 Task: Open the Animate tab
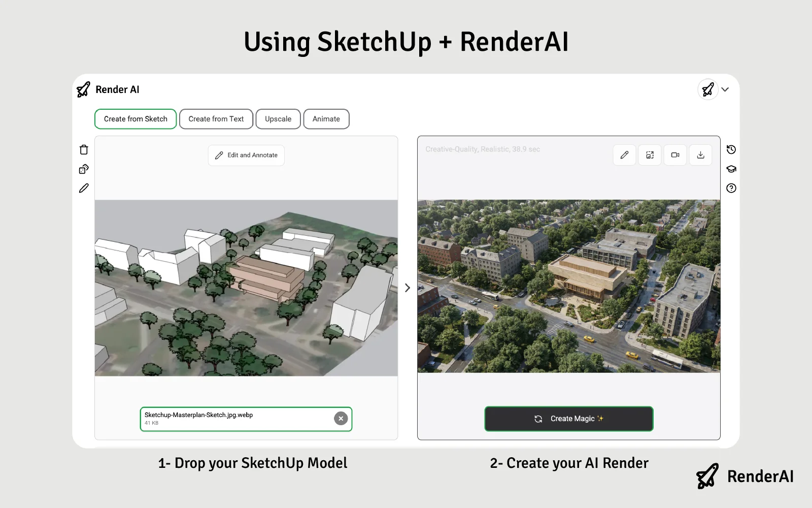(326, 119)
